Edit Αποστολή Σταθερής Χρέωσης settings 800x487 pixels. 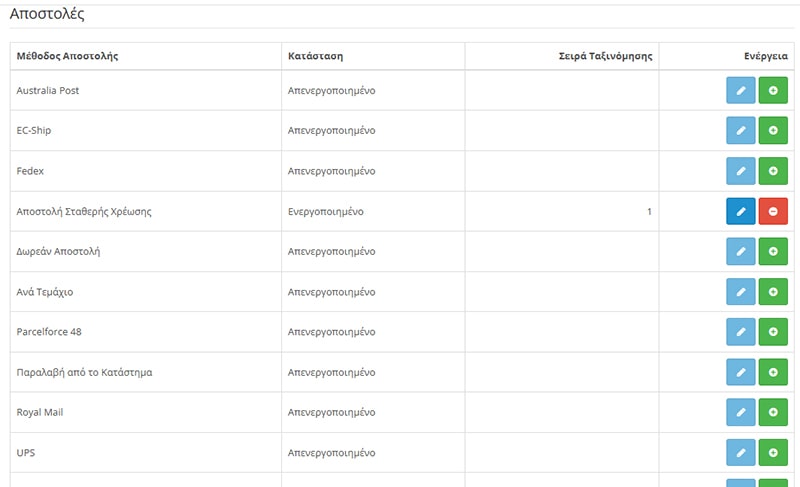[x=741, y=212]
